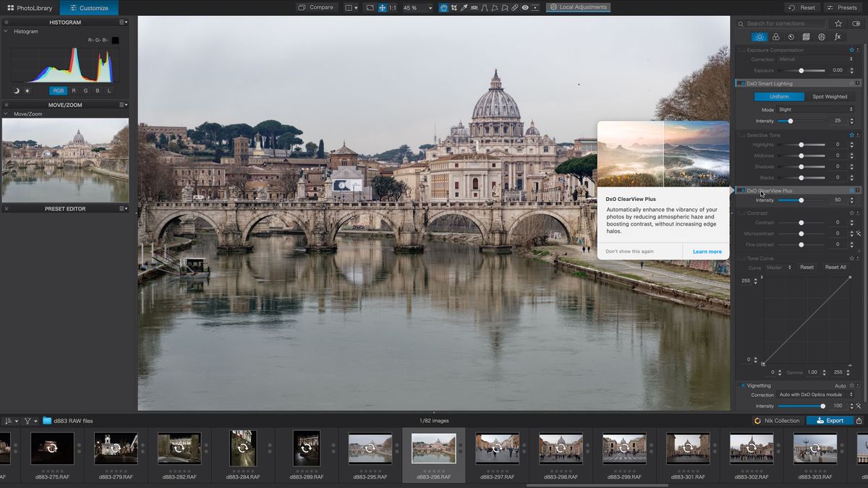Open Exposure Correction dropdown (Manual)
Screen dimensions: 868x488
pos(815,59)
